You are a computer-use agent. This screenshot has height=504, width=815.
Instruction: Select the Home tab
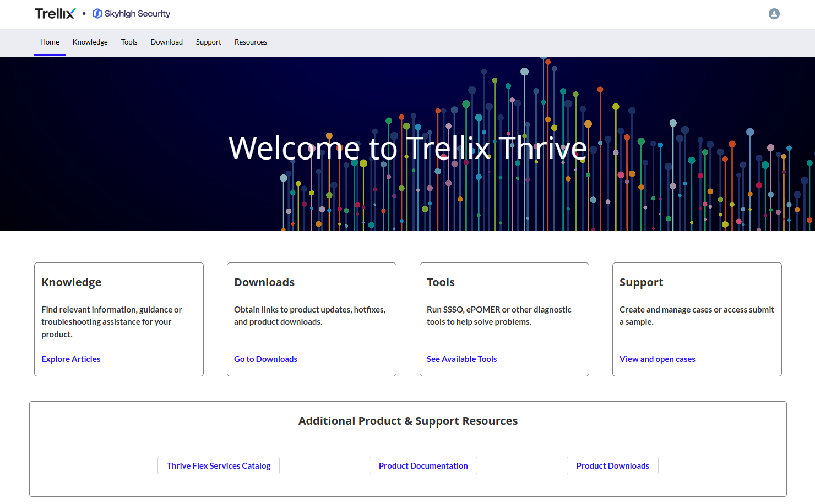click(x=50, y=42)
